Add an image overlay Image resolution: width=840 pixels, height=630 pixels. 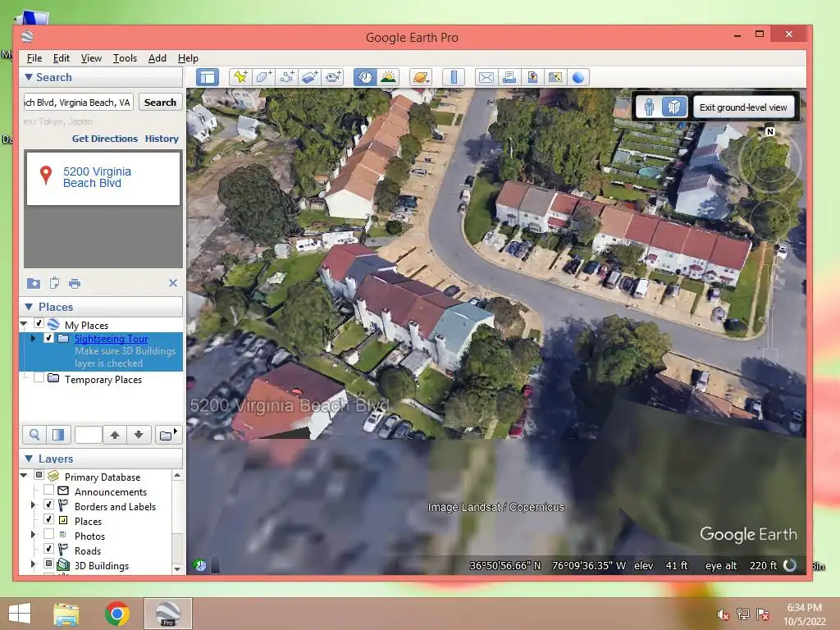tap(310, 78)
